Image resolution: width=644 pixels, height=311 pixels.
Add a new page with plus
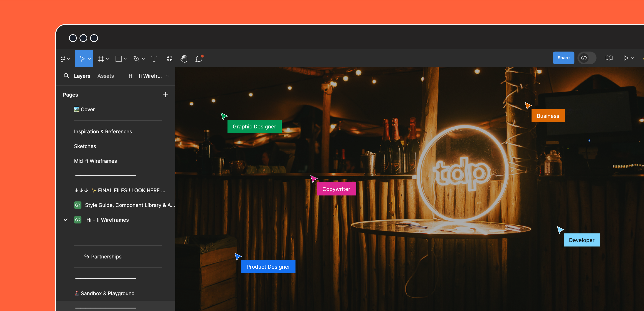[166, 95]
